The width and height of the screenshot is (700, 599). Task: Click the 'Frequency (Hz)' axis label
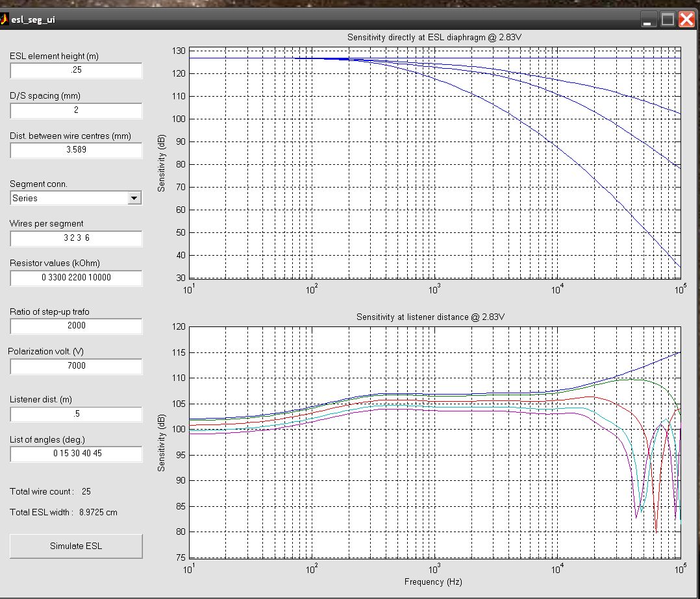tap(433, 581)
